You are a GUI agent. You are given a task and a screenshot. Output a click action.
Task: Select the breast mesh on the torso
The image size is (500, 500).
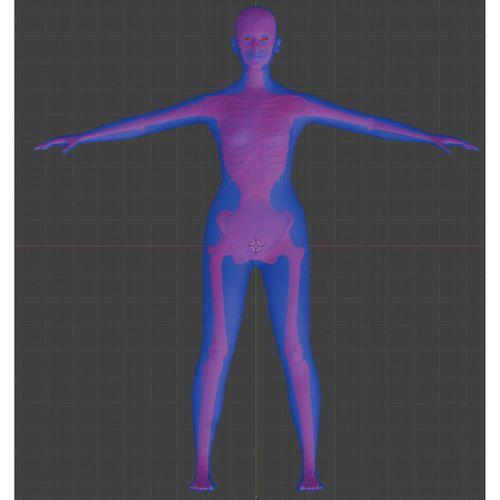239,137
